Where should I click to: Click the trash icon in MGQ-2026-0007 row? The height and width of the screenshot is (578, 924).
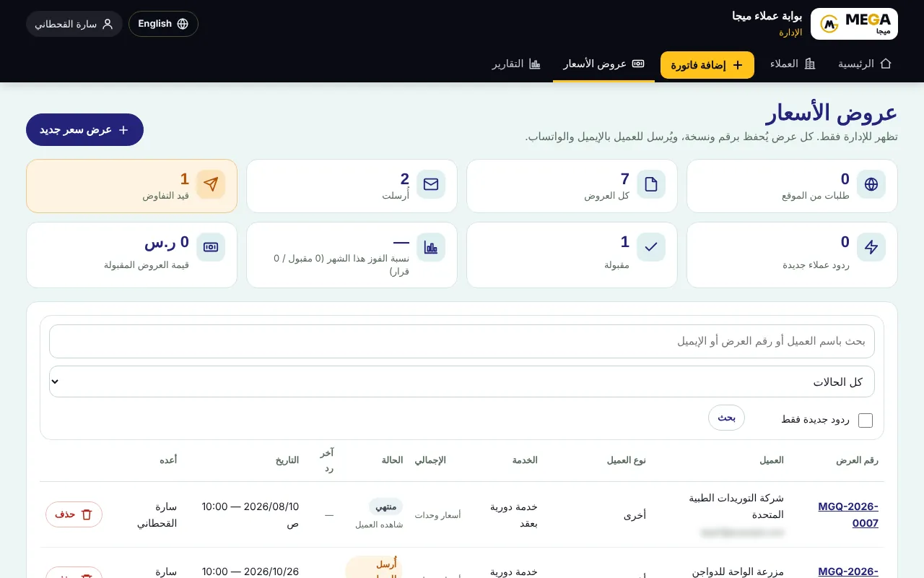87,514
